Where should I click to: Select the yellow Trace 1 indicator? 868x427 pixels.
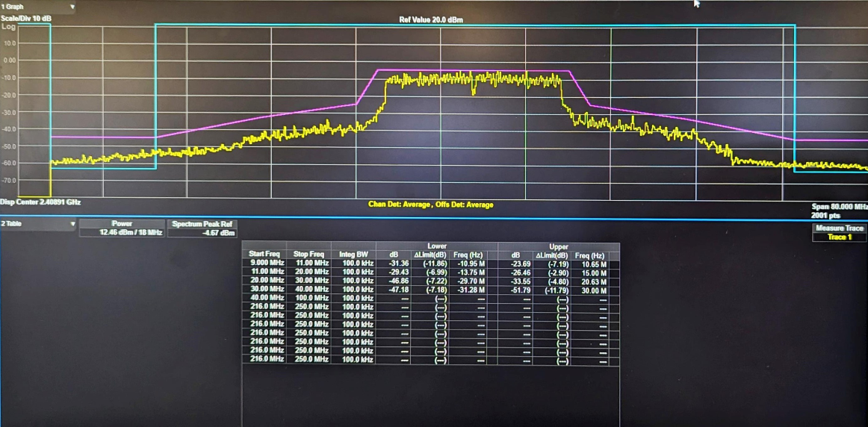click(839, 237)
